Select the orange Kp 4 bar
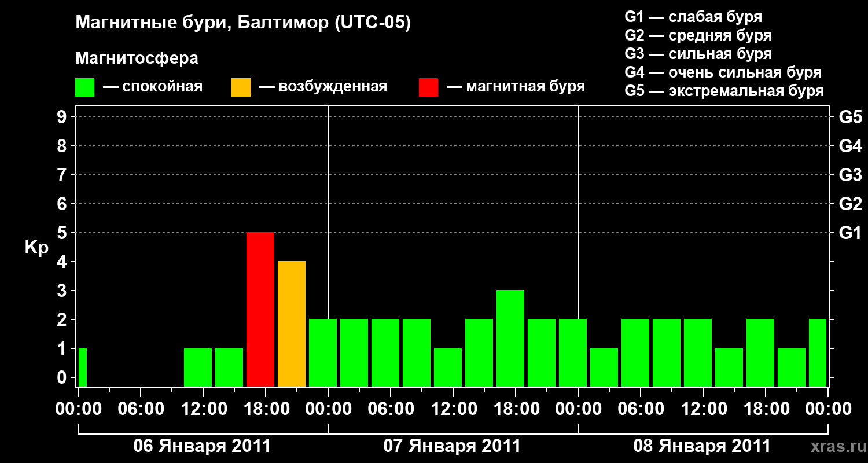This screenshot has height=463, width=868. pyautogui.click(x=292, y=324)
